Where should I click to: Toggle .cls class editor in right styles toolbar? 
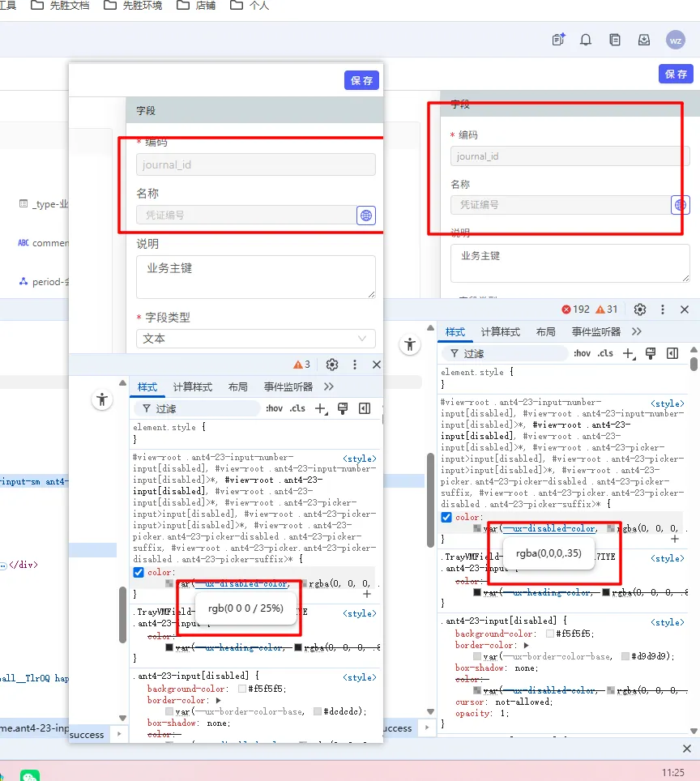coord(605,353)
